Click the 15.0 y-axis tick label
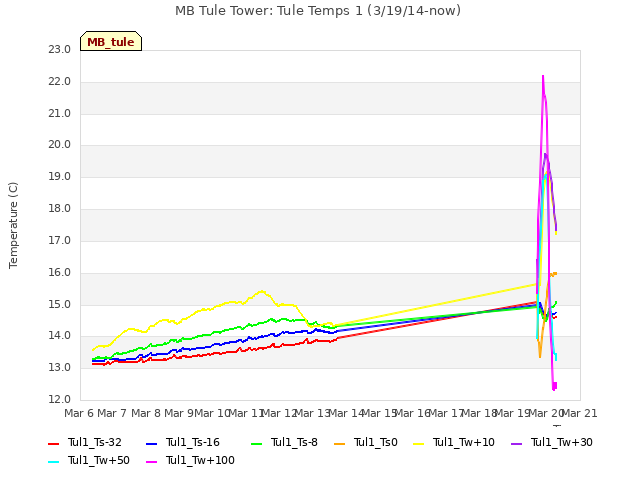The image size is (640, 480). point(60,304)
